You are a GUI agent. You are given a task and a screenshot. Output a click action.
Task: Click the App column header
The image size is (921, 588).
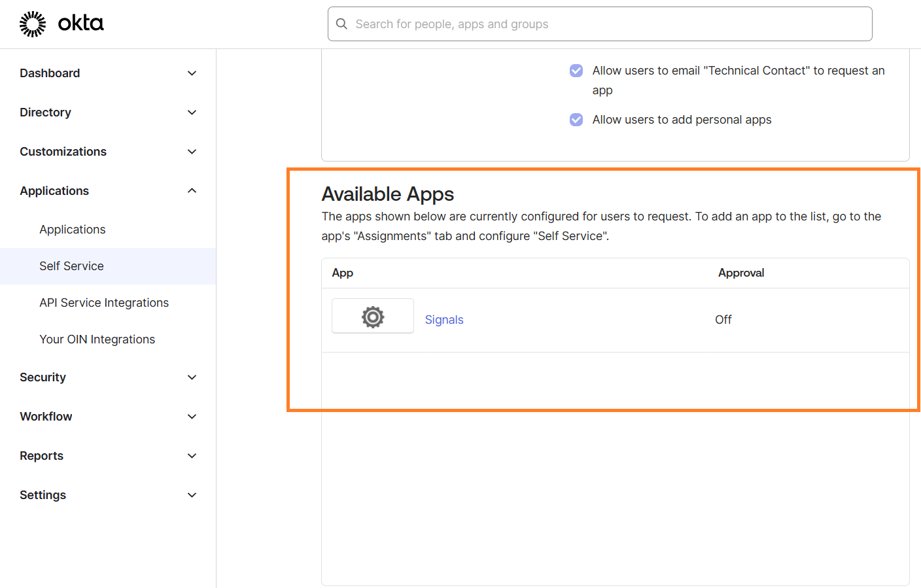pyautogui.click(x=343, y=273)
